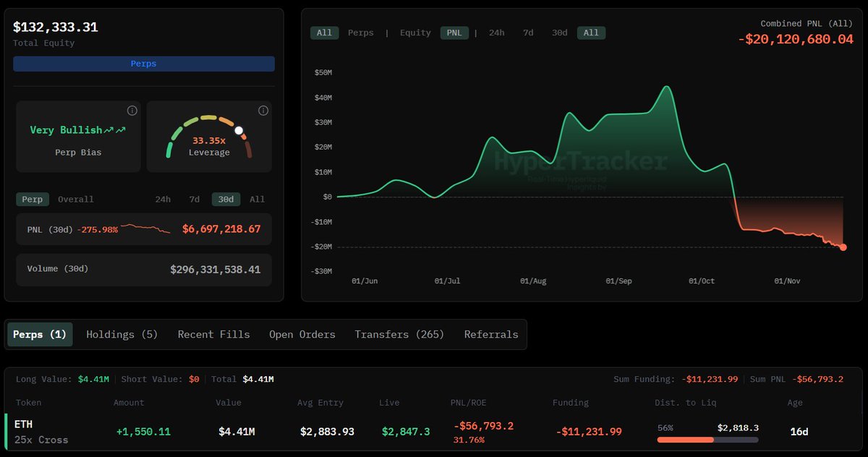Click the PNL 30d sparkline chart
This screenshot has height=457, width=868.
pos(145,228)
